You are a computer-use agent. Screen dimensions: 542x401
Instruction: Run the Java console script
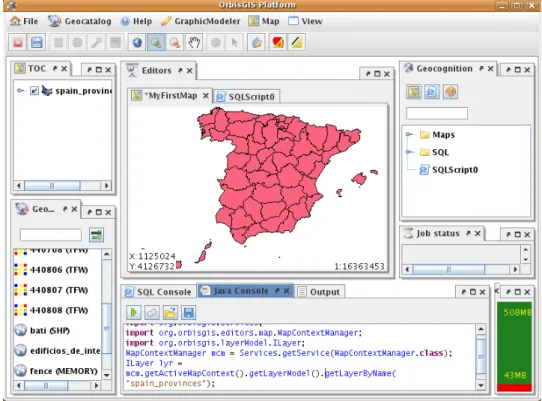pos(133,313)
